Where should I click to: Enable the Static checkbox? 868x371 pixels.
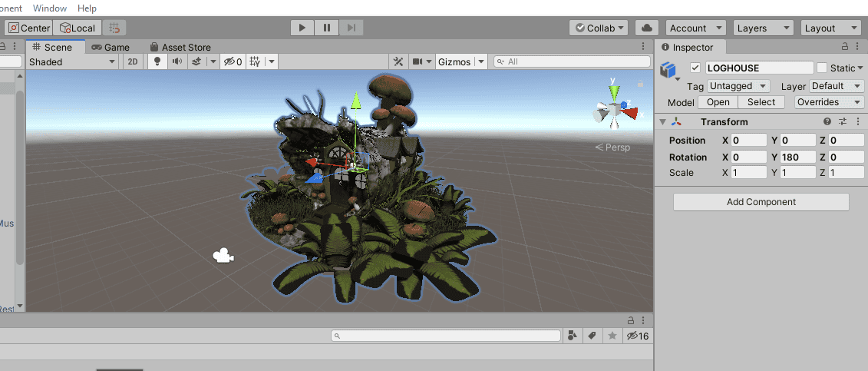[x=822, y=68]
